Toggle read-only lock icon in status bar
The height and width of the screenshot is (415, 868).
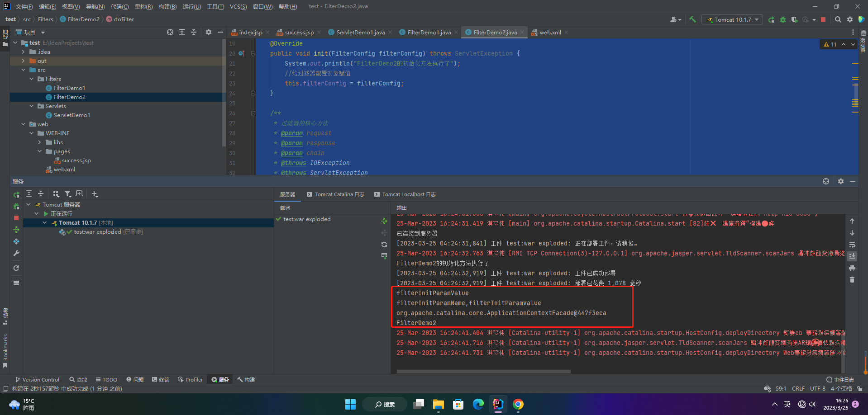tap(859, 389)
